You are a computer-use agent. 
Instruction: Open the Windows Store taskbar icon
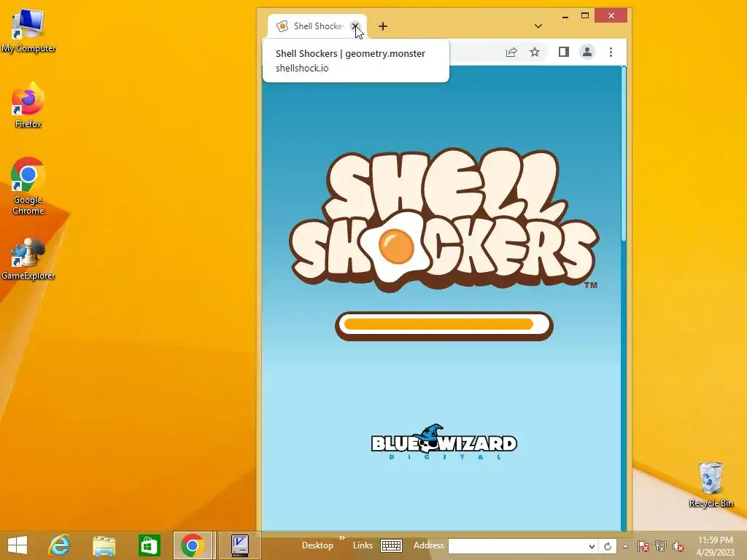pyautogui.click(x=149, y=545)
